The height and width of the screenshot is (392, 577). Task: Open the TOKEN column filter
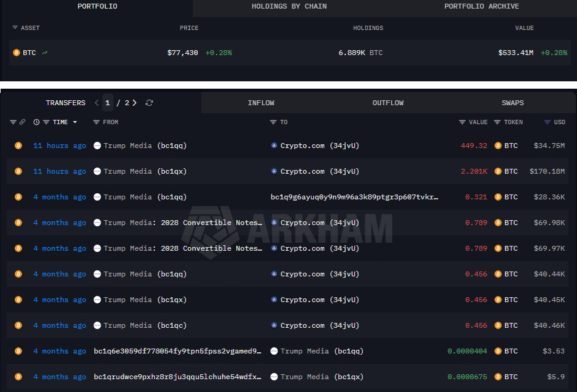497,122
